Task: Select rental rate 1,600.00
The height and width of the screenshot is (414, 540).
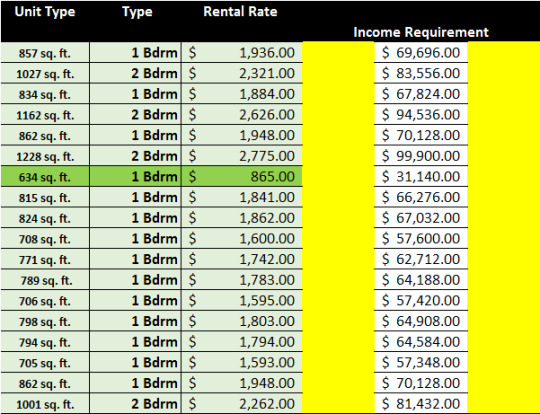Action: [x=242, y=239]
